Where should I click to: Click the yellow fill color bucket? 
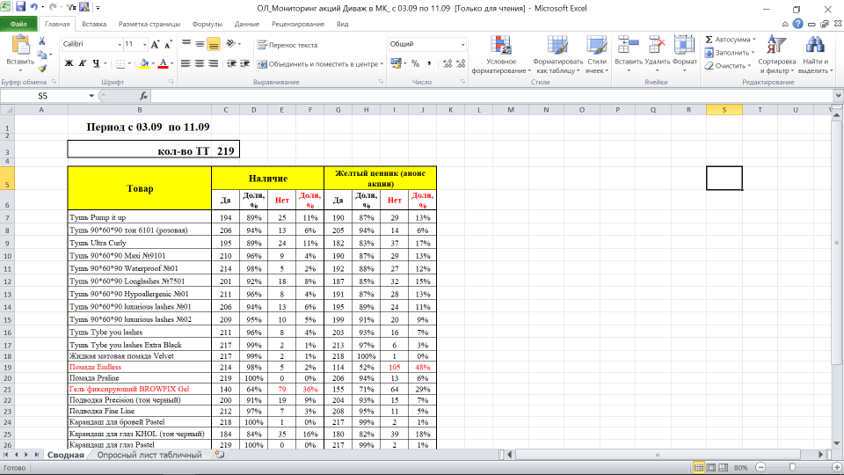click(144, 64)
